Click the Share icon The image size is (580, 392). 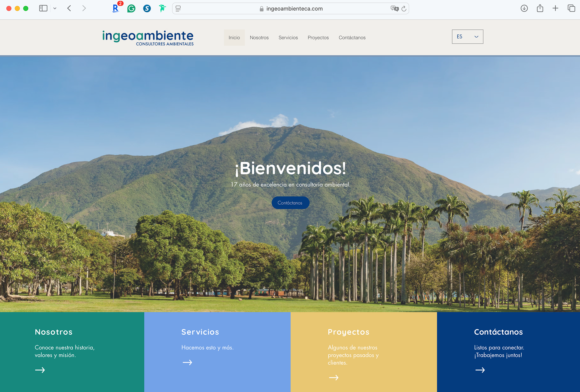(x=540, y=8)
